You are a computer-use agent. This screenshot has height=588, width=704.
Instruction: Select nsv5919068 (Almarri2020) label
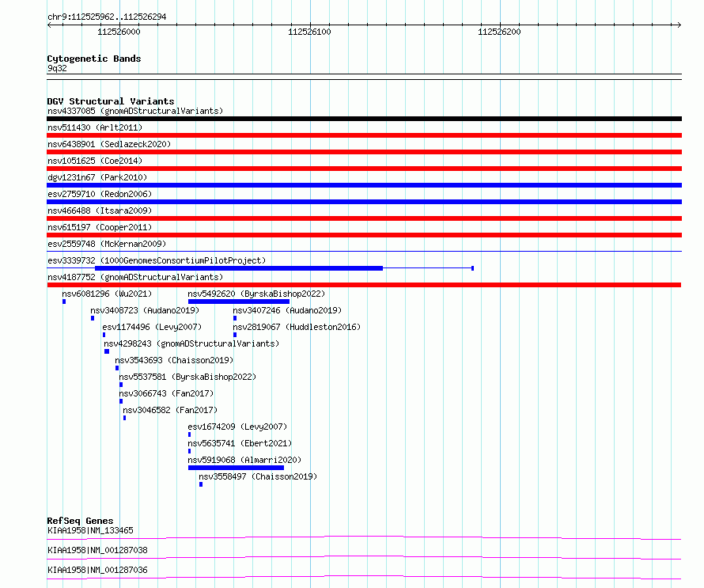pos(244,460)
